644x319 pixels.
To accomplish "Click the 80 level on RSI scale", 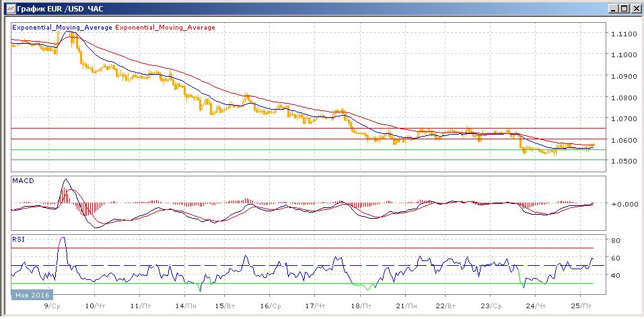I will [x=615, y=240].
